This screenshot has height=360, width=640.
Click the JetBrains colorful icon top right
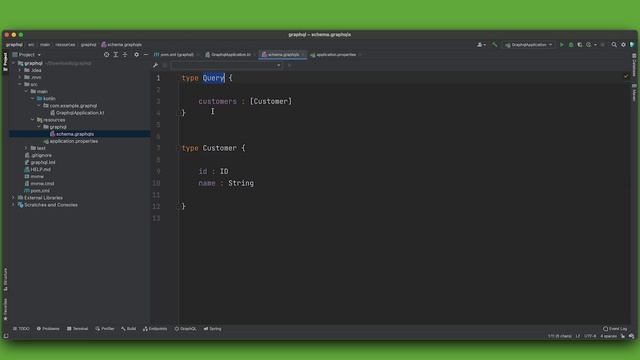632,44
